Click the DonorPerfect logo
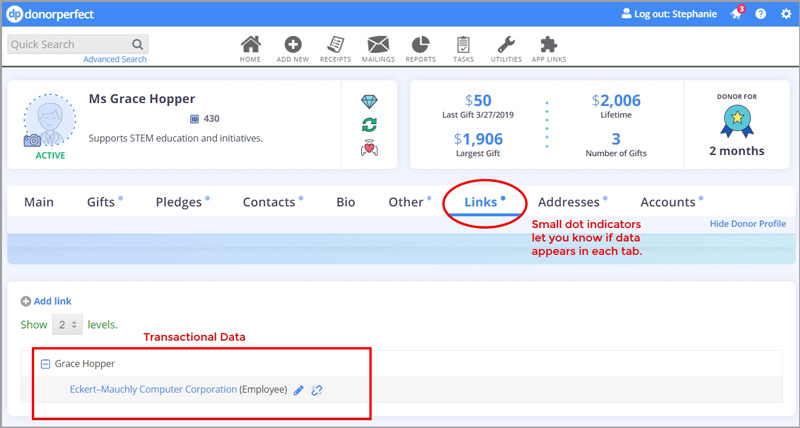The image size is (800, 428). tap(50, 14)
